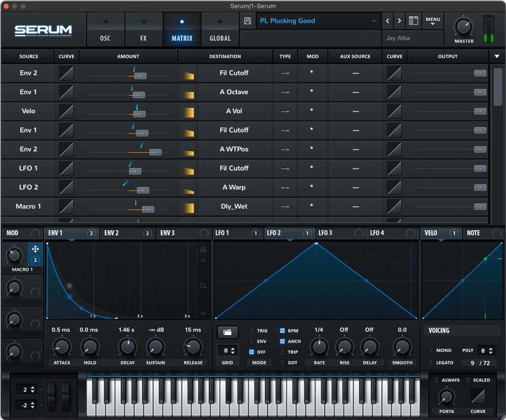This screenshot has width=506, height=420.
Task: Click the Macro 1 drag-assign crosshair icon
Action: pos(35,249)
